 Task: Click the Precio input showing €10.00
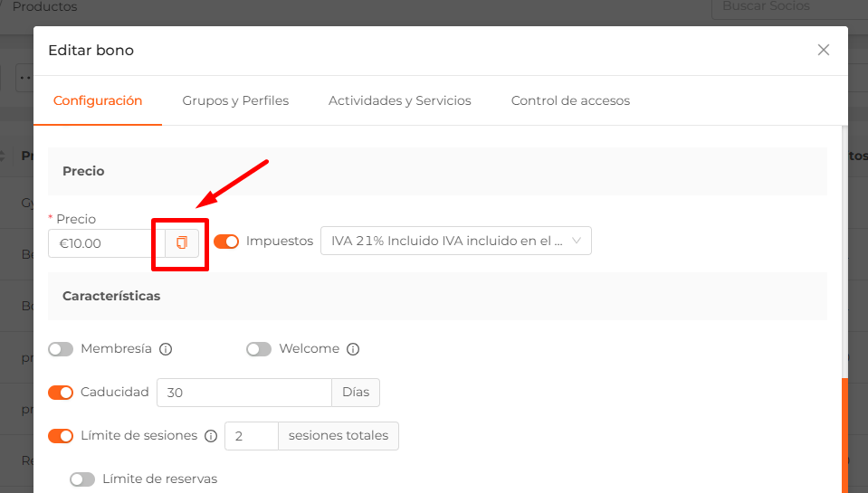pos(106,243)
